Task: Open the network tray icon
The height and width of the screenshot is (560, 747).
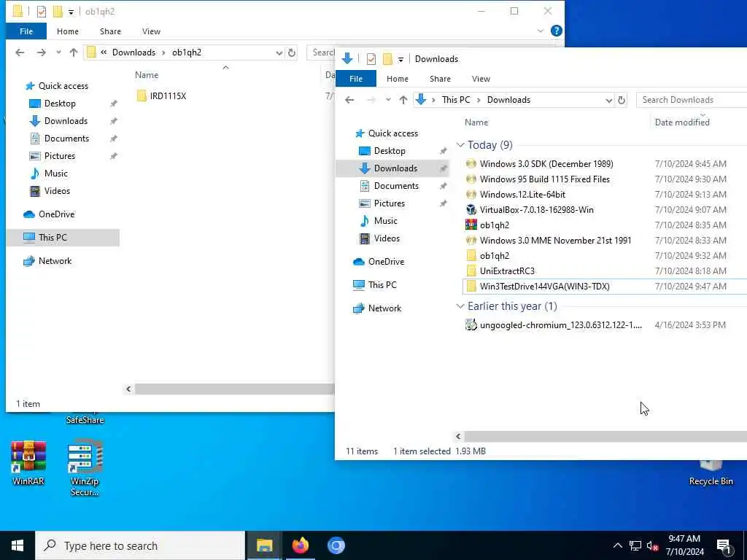Action: click(x=635, y=546)
